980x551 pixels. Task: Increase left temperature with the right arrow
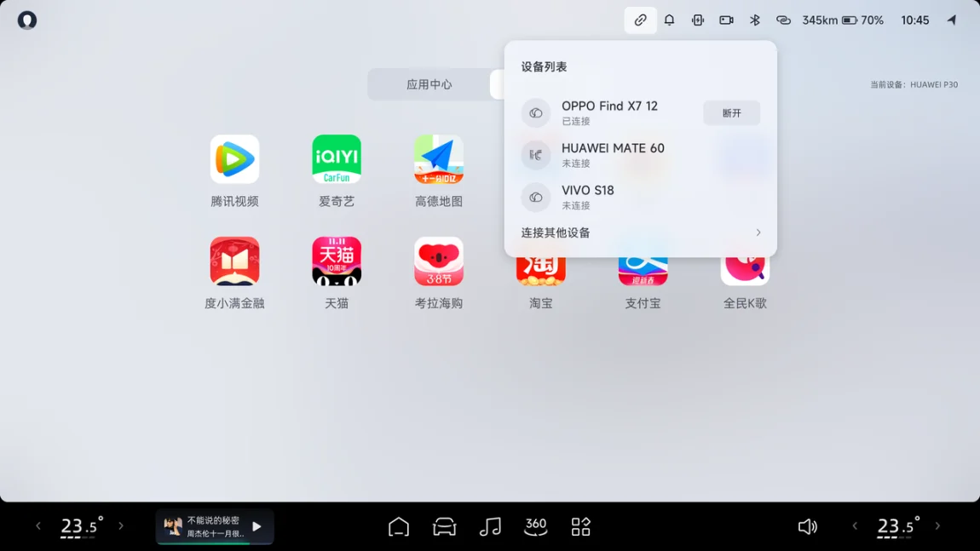[121, 526]
